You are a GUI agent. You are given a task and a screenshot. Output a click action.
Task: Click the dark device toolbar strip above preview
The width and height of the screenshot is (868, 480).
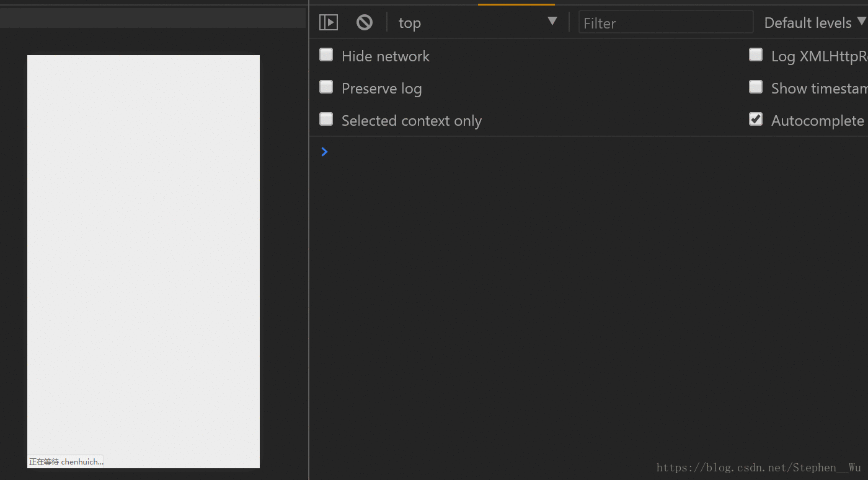[153, 17]
